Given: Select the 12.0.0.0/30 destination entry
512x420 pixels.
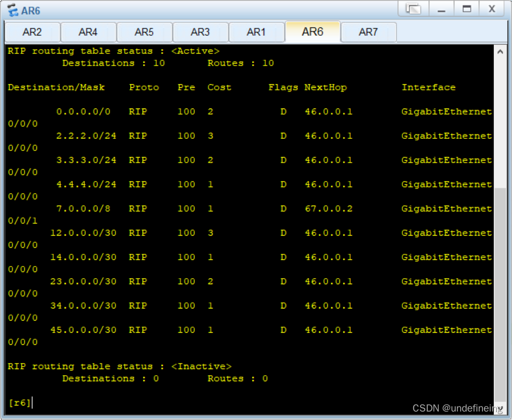Looking at the screenshot, I should [x=83, y=233].
